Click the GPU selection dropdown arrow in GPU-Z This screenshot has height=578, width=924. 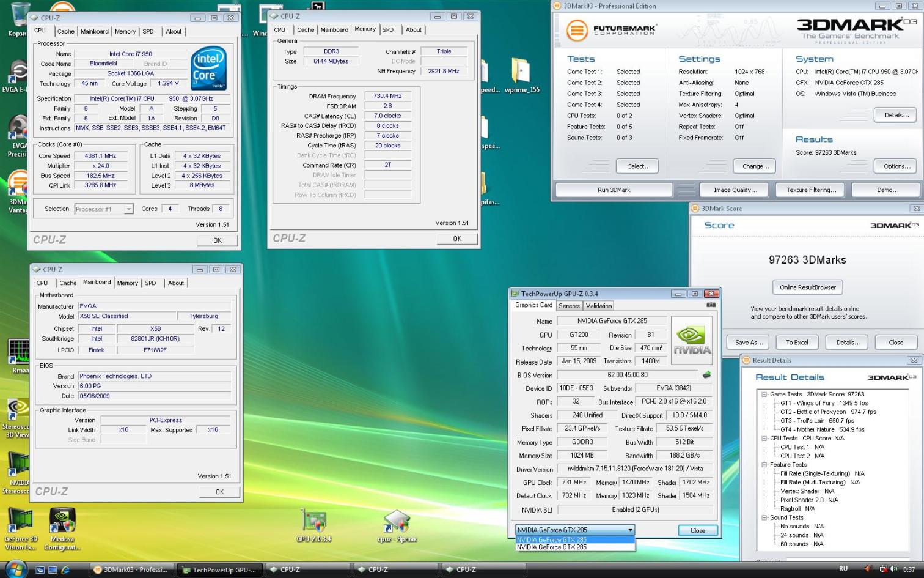click(x=630, y=530)
